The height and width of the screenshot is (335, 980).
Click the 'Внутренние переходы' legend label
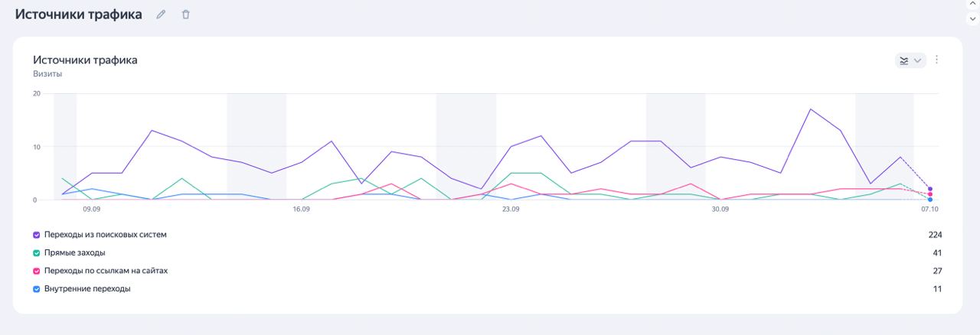(87, 289)
